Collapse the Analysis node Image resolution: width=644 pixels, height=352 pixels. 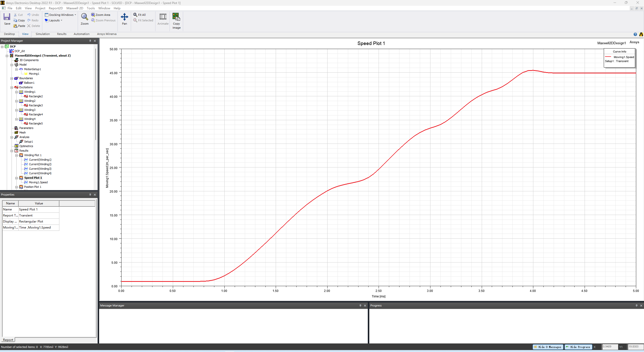tap(12, 137)
